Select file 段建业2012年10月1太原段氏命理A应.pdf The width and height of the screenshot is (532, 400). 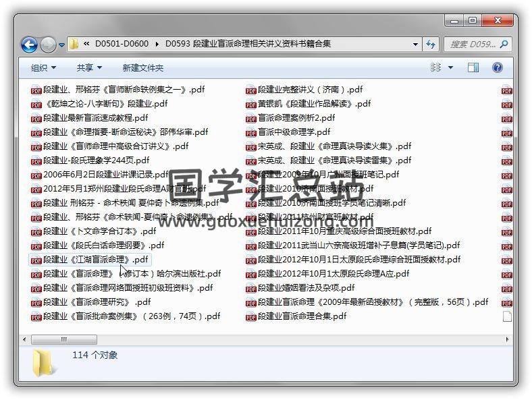point(327,274)
